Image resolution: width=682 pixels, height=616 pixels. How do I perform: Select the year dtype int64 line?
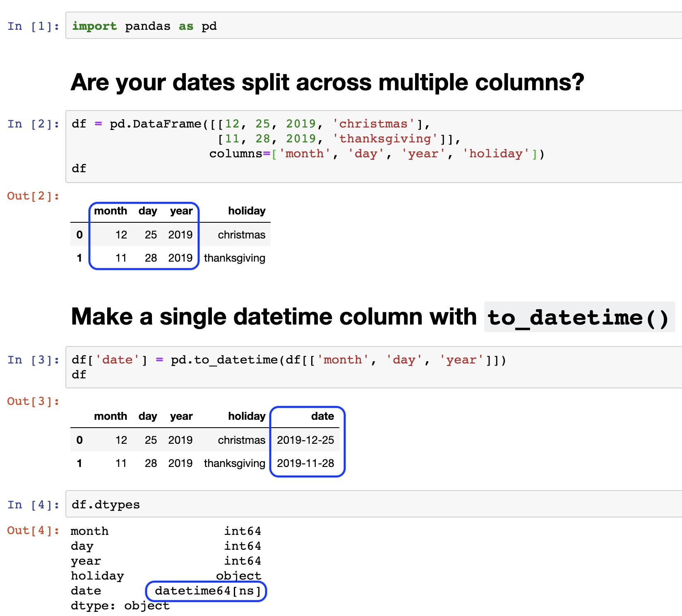(x=243, y=561)
